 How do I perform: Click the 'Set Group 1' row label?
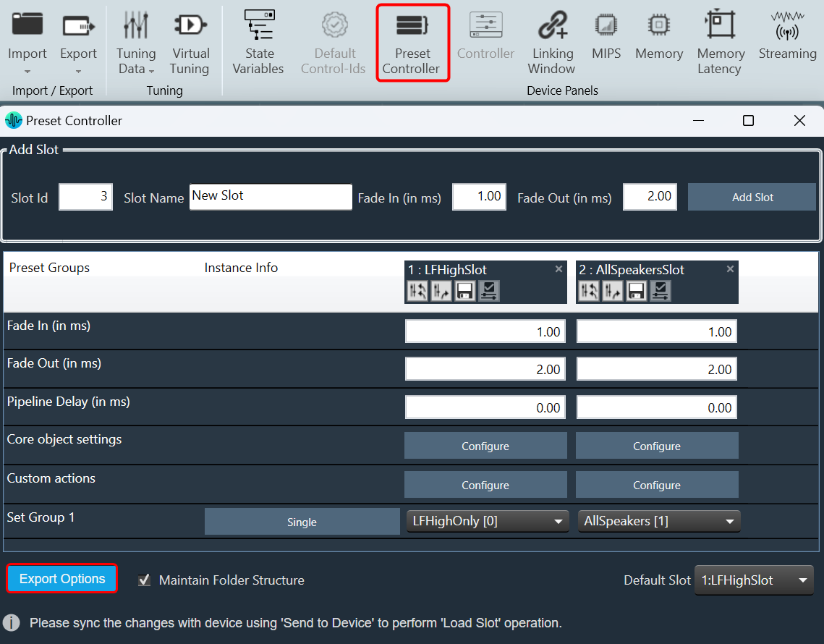pos(41,517)
